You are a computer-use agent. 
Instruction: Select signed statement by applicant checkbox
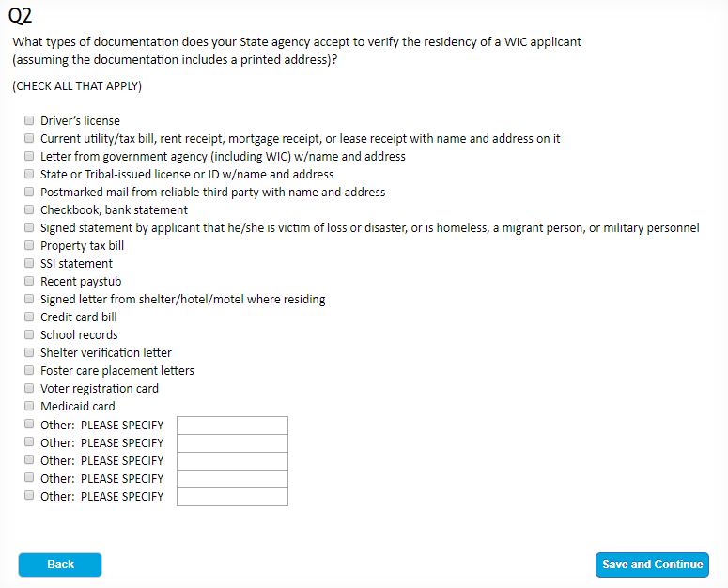point(29,228)
